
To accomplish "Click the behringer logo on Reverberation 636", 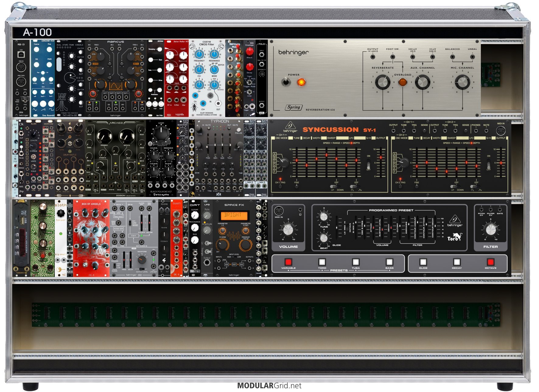I will click(x=293, y=52).
